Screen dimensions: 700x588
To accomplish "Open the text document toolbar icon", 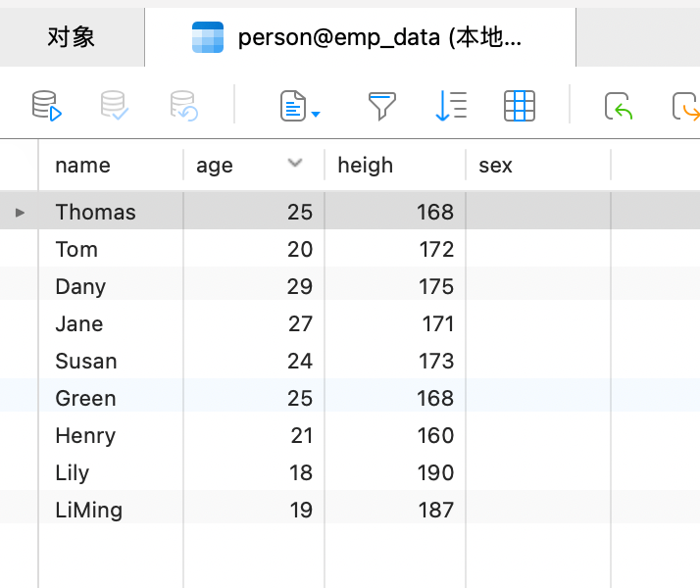I will click(x=293, y=106).
